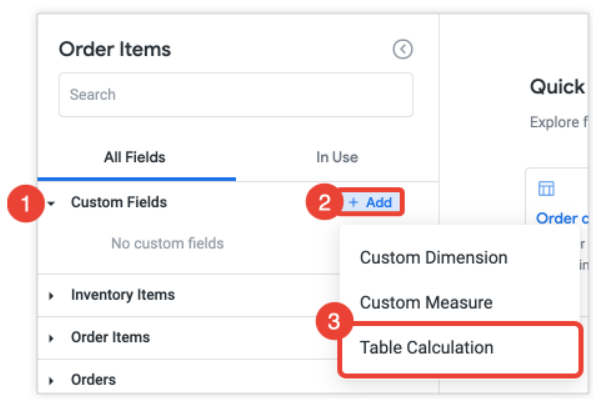Expand the Inventory Items view arrow
Viewport: 595px width, 399px height.
point(51,296)
